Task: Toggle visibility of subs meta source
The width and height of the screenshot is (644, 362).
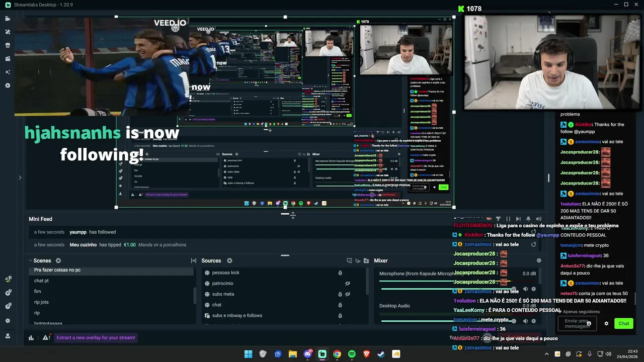Action: 347,294
